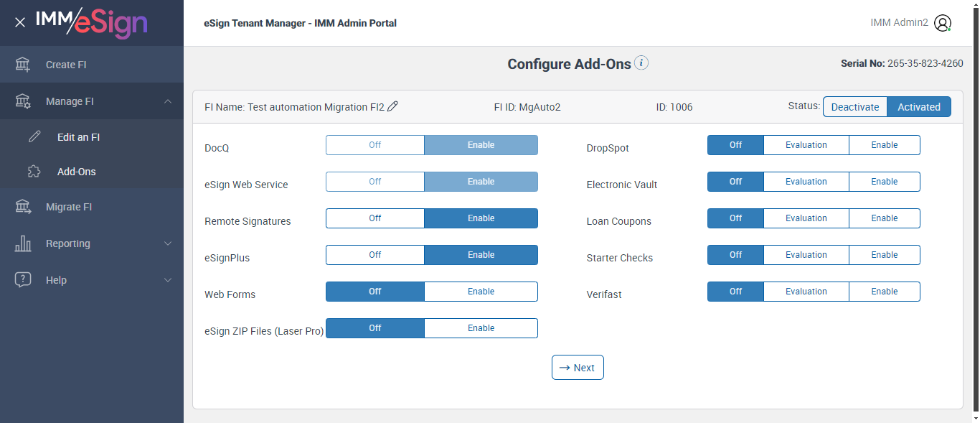The image size is (980, 423).
Task: Click the Migrate FI bank icon
Action: [x=23, y=207]
